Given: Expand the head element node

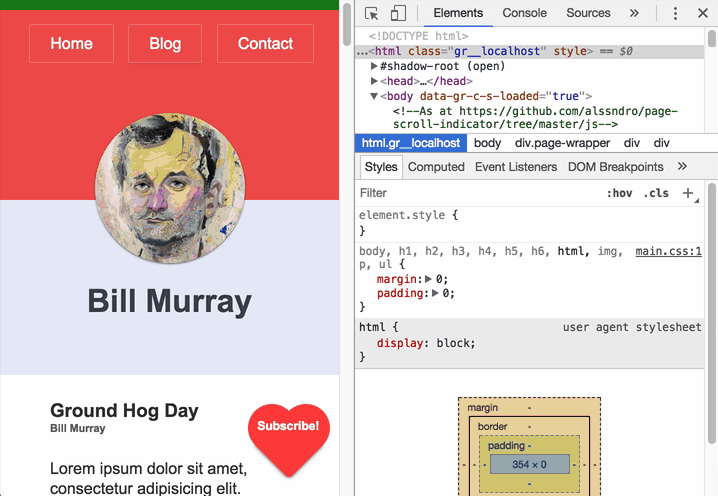Looking at the screenshot, I should point(374,81).
